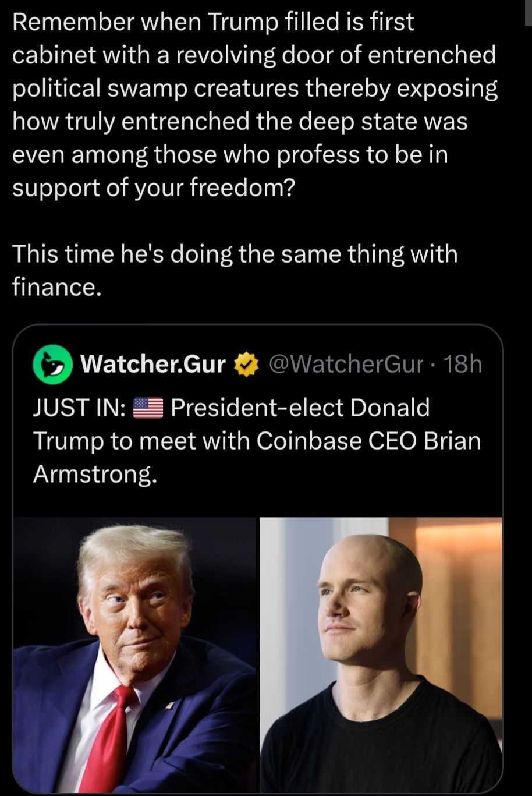Screen dimensions: 532x796
Task: Click the 'JUST IN:' label in quoted post
Action: coord(80,408)
